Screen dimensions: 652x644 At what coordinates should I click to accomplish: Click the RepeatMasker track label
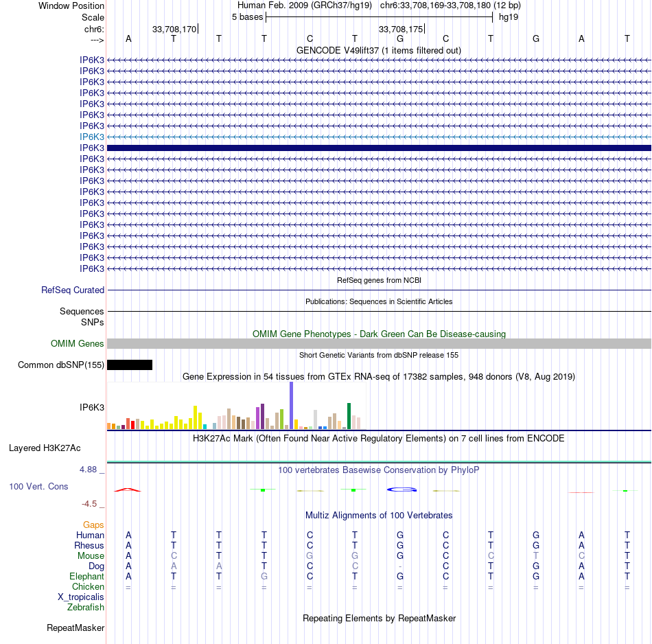(x=75, y=628)
